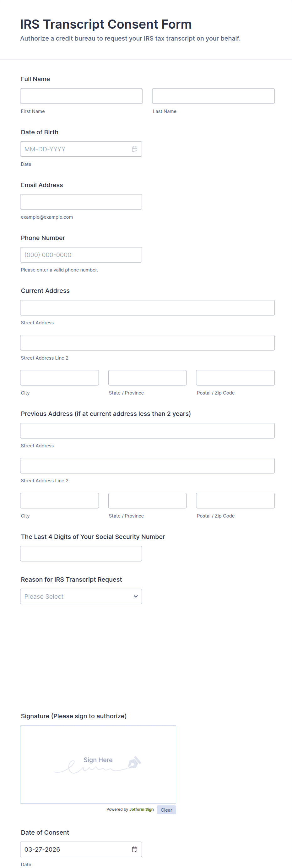The width and height of the screenshot is (292, 868).
Task: Click the Phone Number field
Action: [81, 255]
